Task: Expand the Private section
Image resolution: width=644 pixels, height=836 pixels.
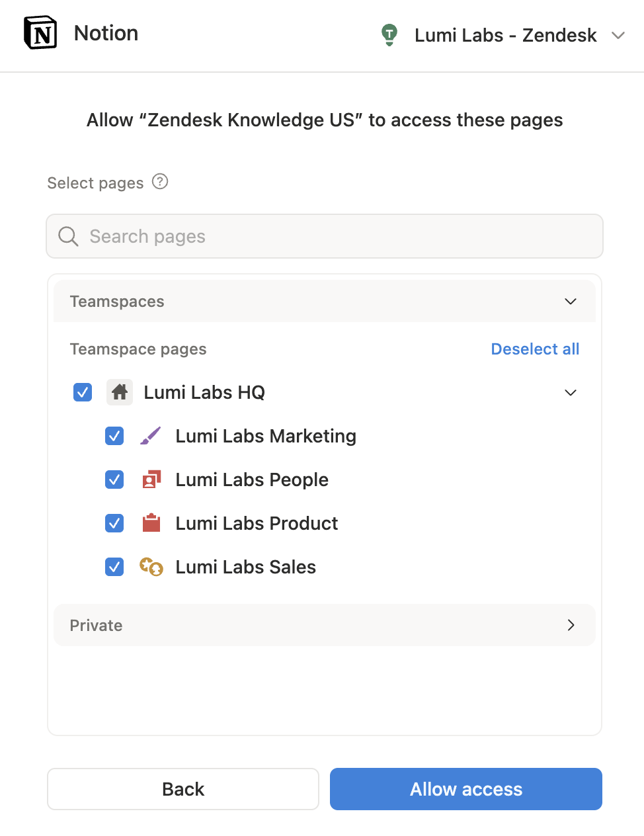Action: pyautogui.click(x=571, y=625)
